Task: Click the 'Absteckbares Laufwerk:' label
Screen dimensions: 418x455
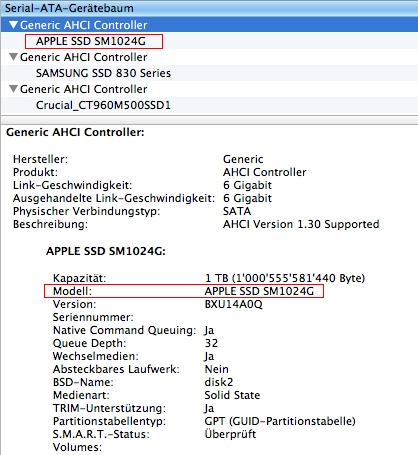Action: 116,369
